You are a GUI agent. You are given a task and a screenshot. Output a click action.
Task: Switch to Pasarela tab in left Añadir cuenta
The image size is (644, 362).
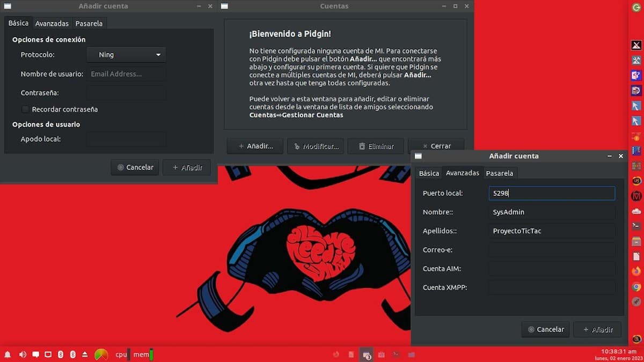(x=89, y=24)
